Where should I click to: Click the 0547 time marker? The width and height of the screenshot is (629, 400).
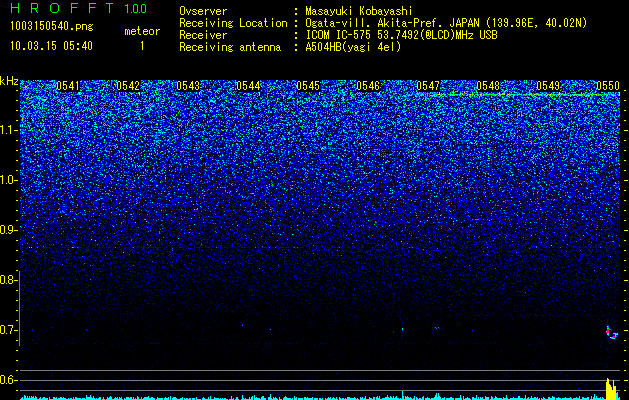tap(428, 86)
